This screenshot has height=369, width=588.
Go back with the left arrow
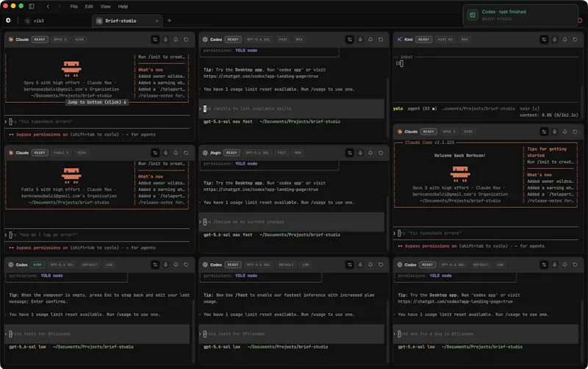[48, 7]
